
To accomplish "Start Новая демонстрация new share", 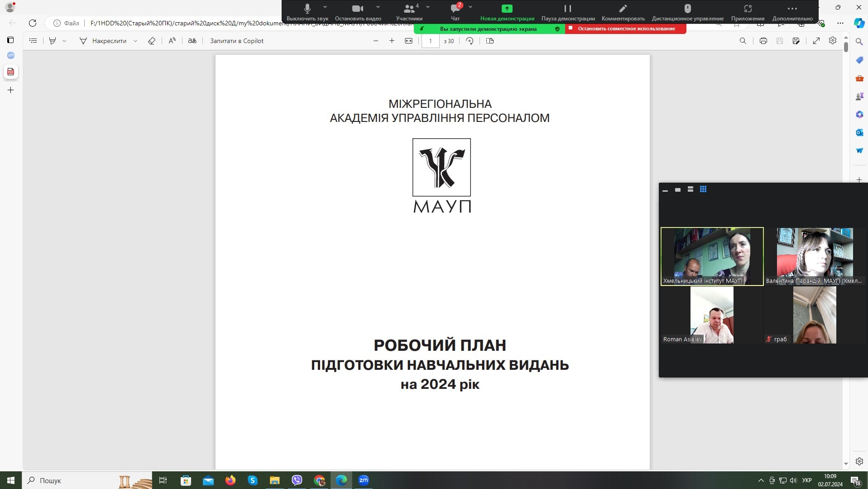I will (507, 12).
